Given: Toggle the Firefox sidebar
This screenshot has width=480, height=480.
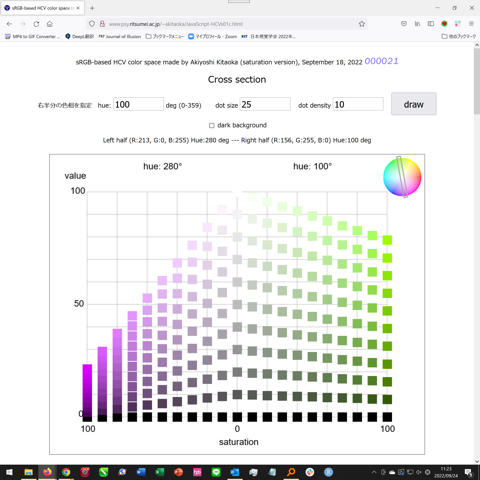Looking at the screenshot, I should tap(431, 24).
